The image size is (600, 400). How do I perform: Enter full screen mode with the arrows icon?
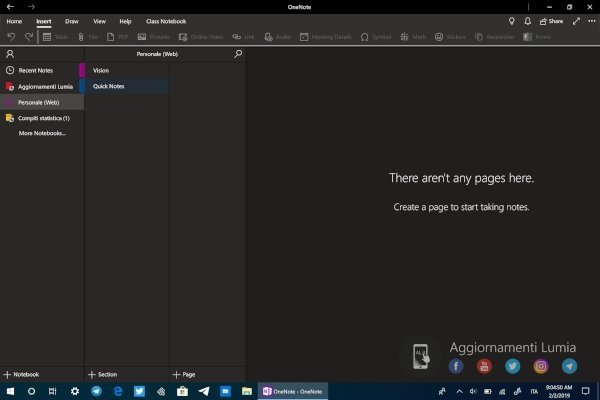pyautogui.click(x=576, y=21)
